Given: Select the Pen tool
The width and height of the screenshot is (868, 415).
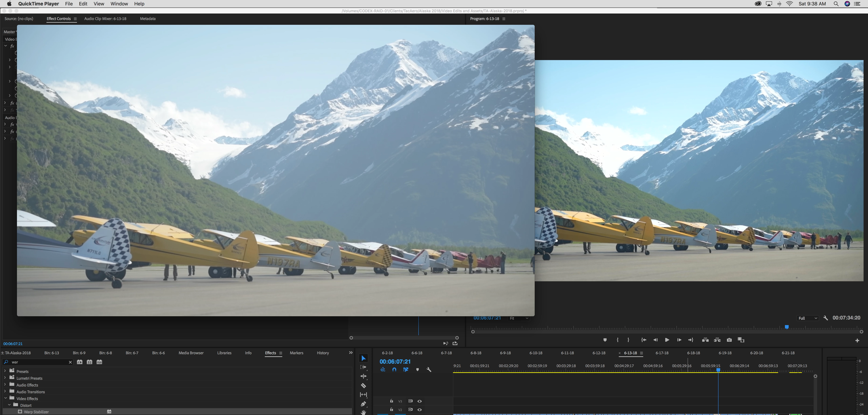Looking at the screenshot, I should click(363, 404).
